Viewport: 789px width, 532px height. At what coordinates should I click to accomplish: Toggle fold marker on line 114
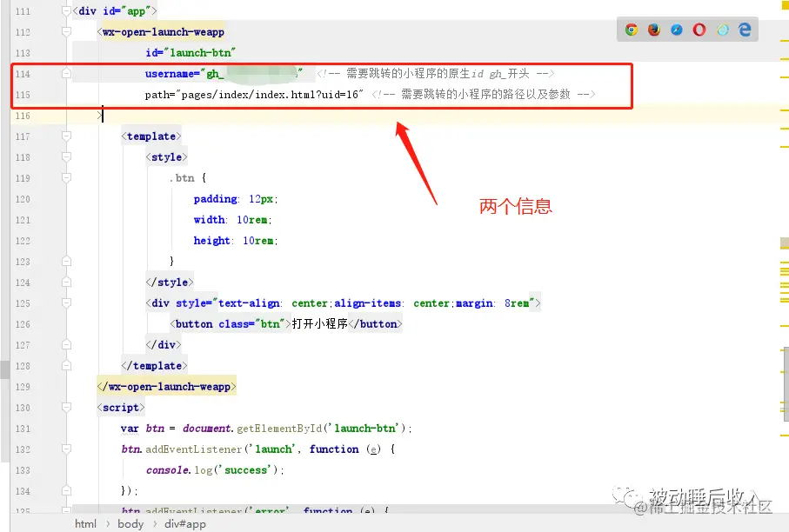click(66, 73)
